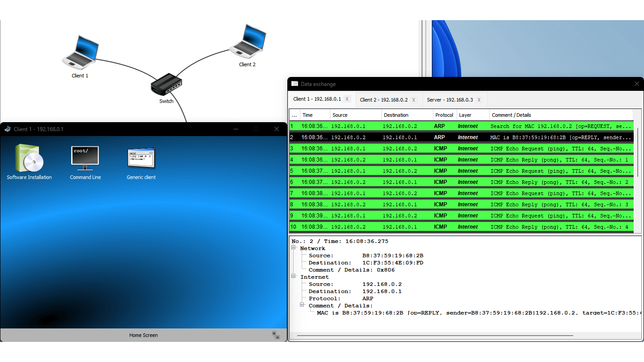Select packet row 1, the ARP request
The image size is (644, 362).
pyautogui.click(x=461, y=126)
